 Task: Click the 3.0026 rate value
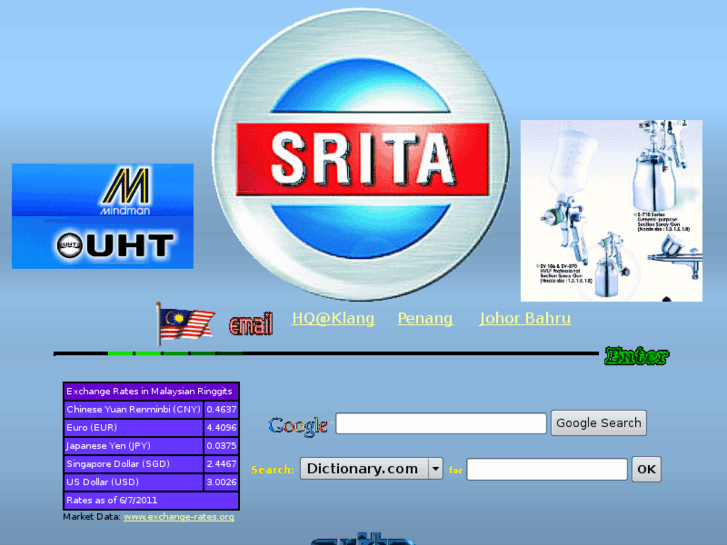(x=221, y=482)
